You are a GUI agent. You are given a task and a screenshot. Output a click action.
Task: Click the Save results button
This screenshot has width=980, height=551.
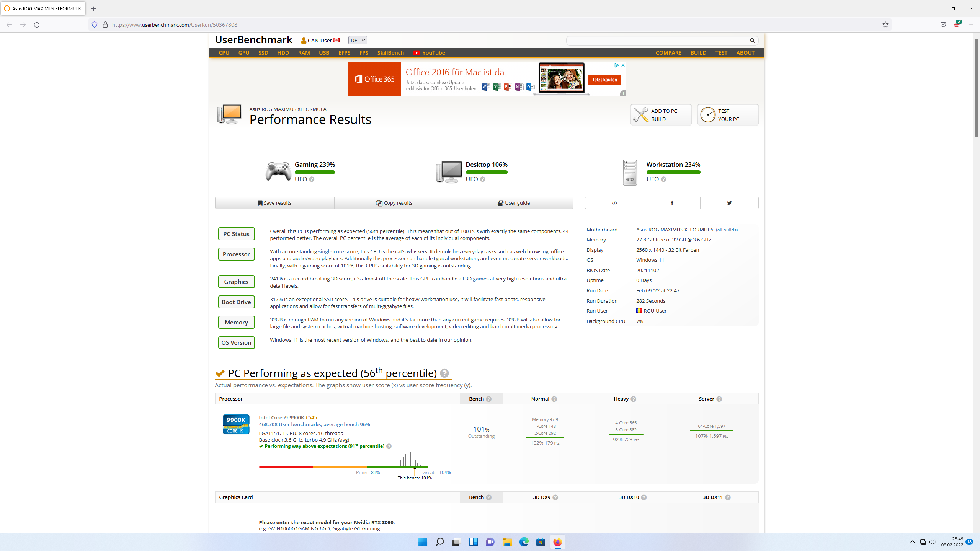[274, 203]
